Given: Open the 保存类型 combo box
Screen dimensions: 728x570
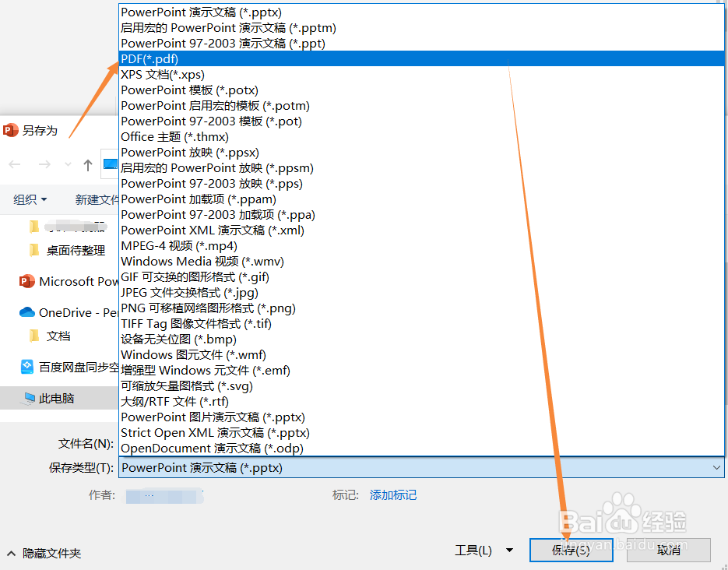Looking at the screenshot, I should [x=421, y=467].
